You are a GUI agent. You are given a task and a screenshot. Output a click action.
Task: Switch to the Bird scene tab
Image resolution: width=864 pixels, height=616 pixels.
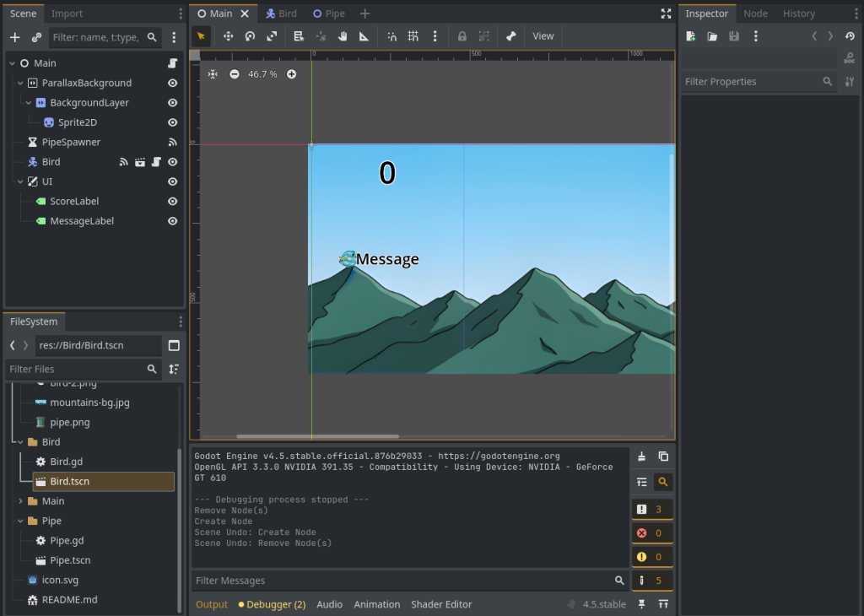pyautogui.click(x=281, y=14)
